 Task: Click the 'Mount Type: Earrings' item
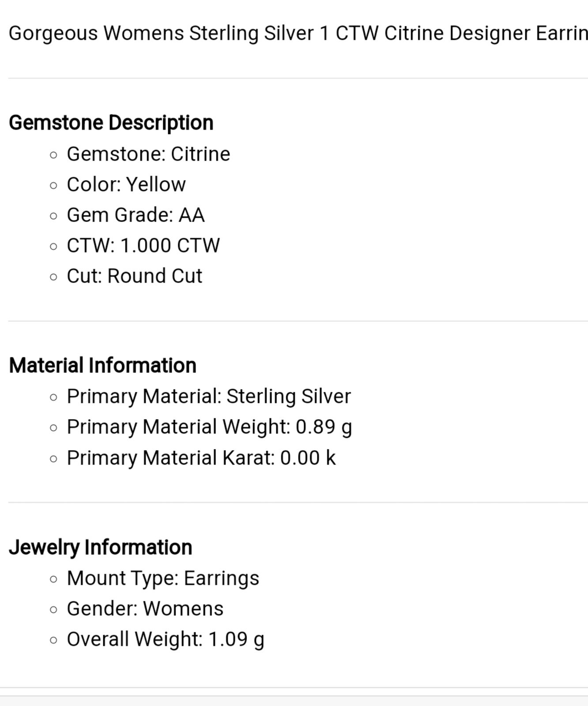pyautogui.click(x=163, y=578)
